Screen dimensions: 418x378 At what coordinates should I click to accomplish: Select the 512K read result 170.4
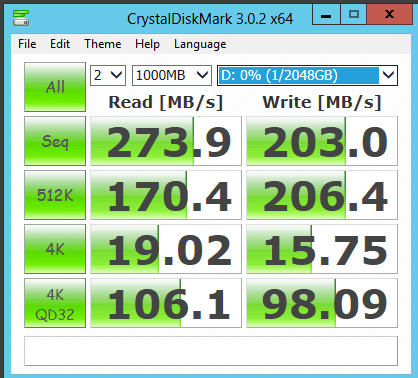pos(166,195)
